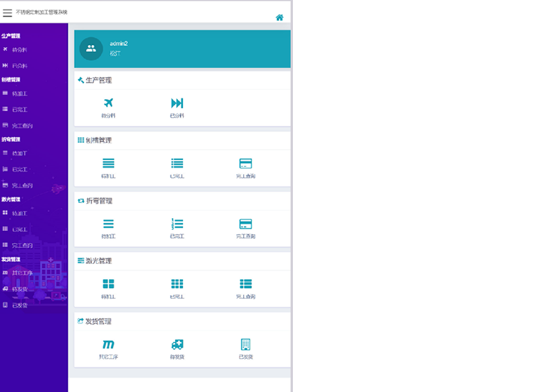
Task: Open 待分料 airplane icon in 生产管理 card
Action: [x=108, y=103]
